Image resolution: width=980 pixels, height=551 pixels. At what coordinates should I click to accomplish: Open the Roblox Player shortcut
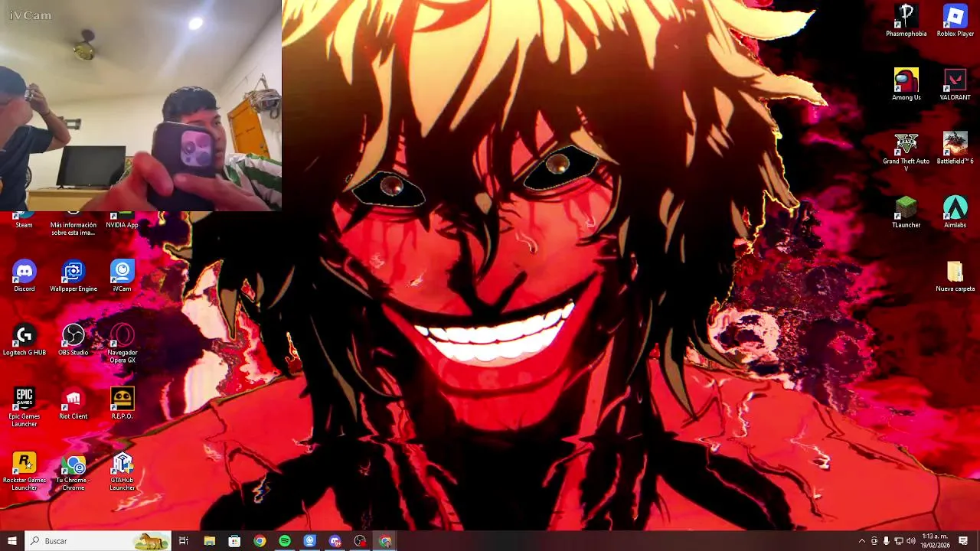[955, 21]
